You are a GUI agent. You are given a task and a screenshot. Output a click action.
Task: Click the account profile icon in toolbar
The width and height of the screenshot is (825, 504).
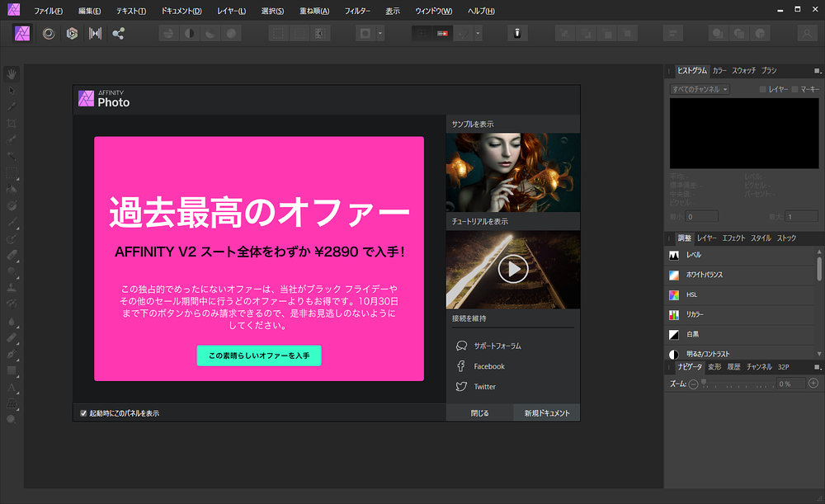click(x=807, y=34)
